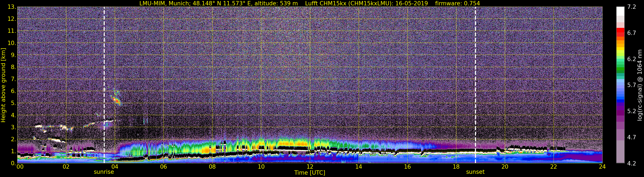Image resolution: width=644 pixels, height=177 pixels.
Task: Click the plot title starting 'LMU-MIM, Munich'
Action: [309, 3]
